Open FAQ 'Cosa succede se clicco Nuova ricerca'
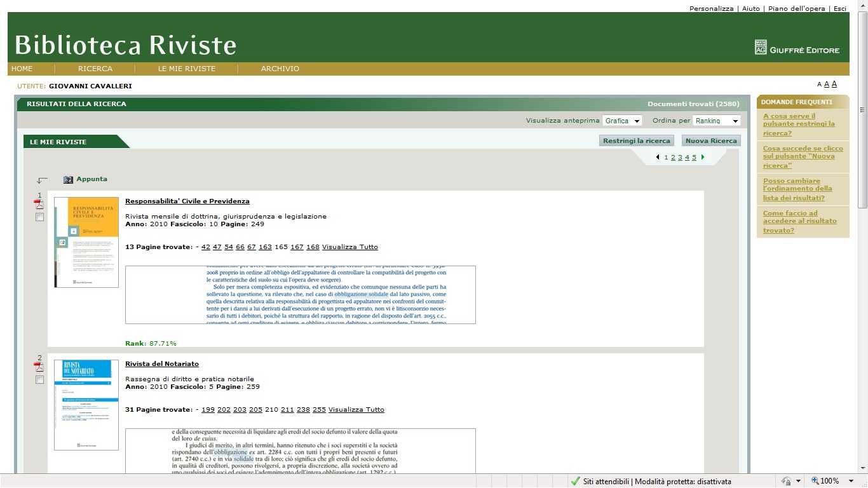 tap(803, 157)
